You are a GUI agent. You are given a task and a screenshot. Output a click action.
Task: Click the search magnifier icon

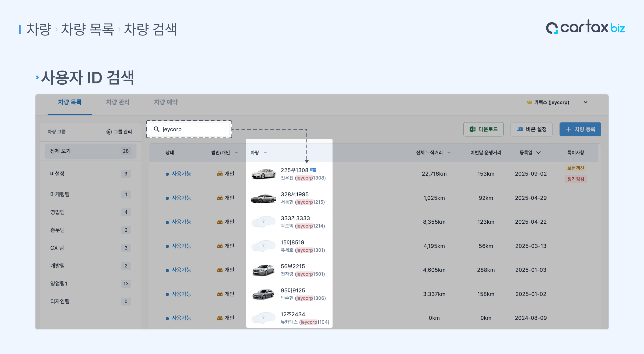[157, 129]
